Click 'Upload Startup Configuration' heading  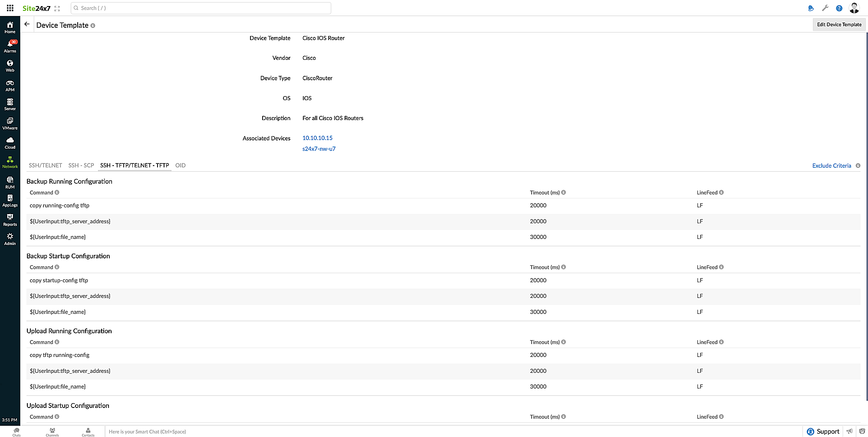pos(68,406)
